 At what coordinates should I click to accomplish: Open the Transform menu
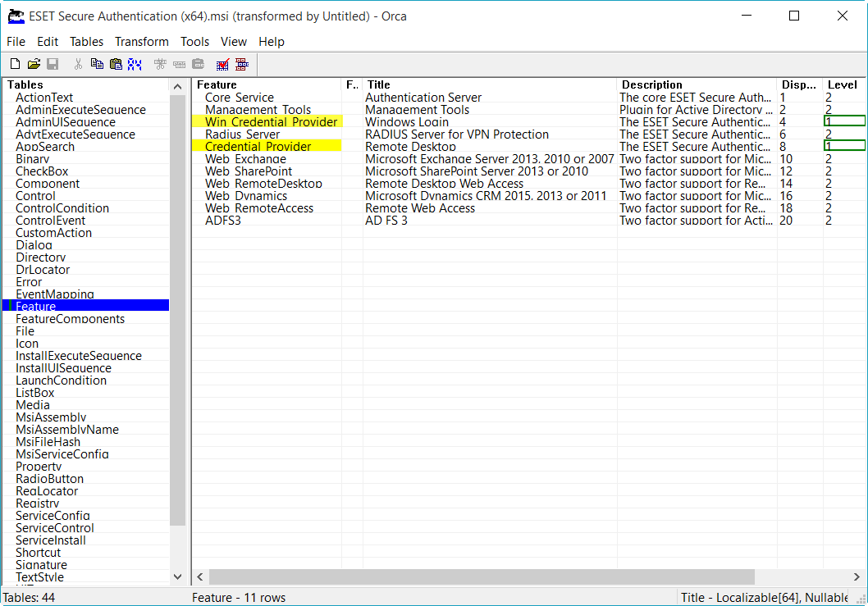(x=141, y=42)
